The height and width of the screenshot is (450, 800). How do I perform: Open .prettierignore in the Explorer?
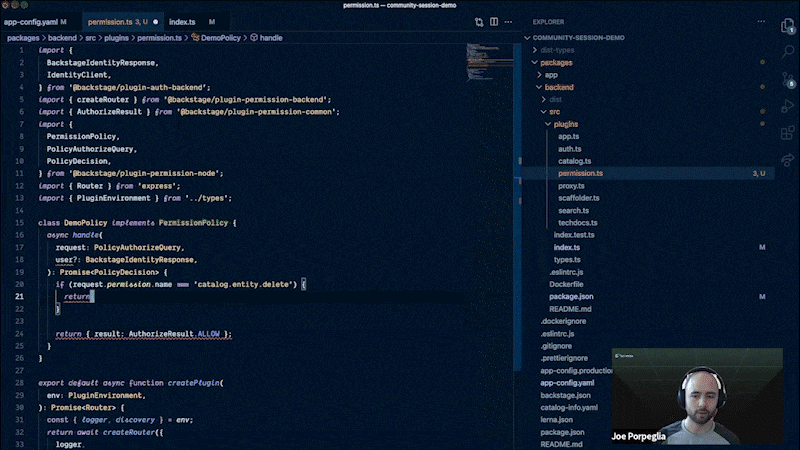point(564,358)
